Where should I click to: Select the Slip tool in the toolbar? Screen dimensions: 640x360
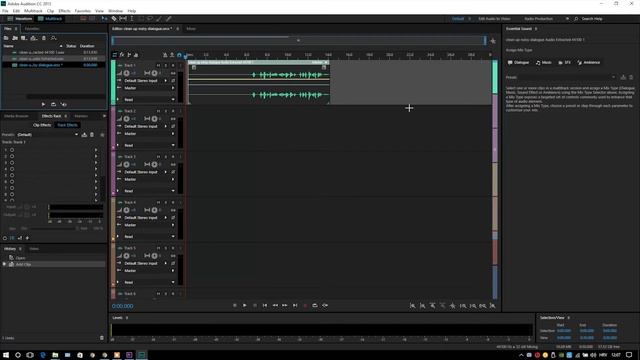click(x=123, y=19)
